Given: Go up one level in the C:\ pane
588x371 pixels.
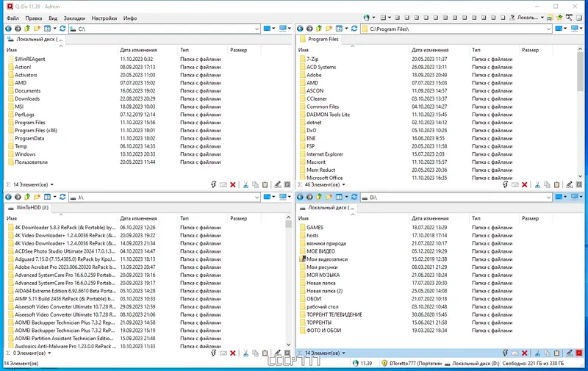Looking at the screenshot, I should click(27, 29).
